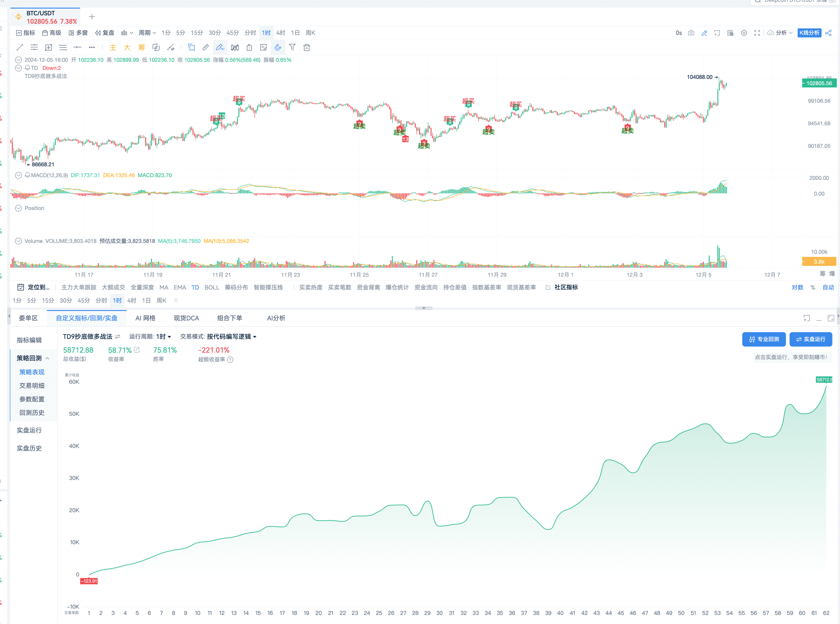Start 复盘 replay mode

[105, 33]
